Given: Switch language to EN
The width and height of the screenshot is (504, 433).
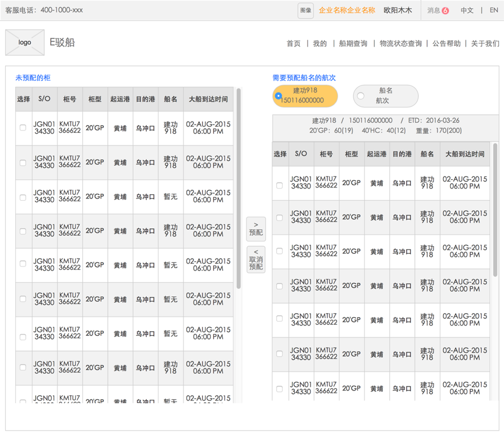Looking at the screenshot, I should (x=494, y=10).
